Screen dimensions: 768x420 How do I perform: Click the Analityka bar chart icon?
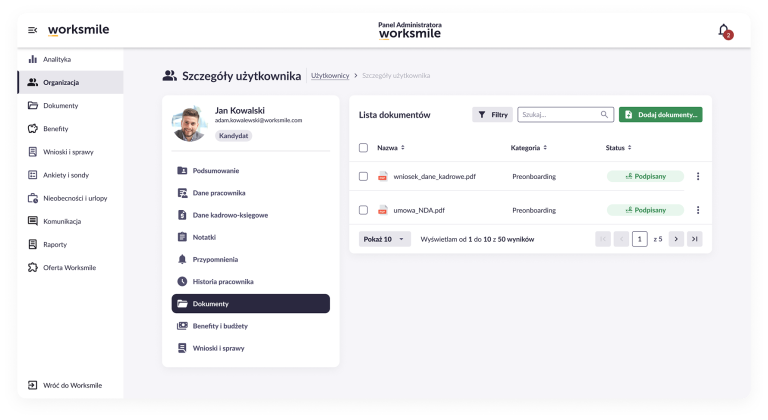point(33,59)
